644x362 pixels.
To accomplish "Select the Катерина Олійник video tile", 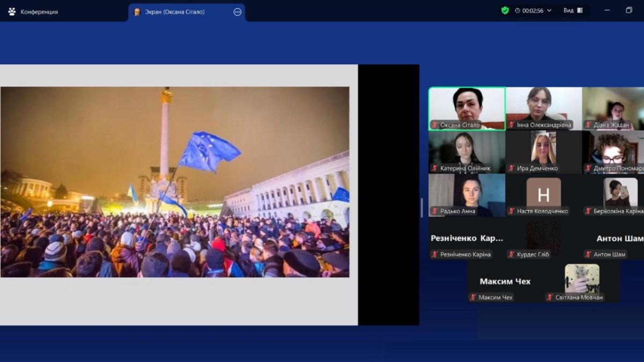I will click(x=466, y=152).
